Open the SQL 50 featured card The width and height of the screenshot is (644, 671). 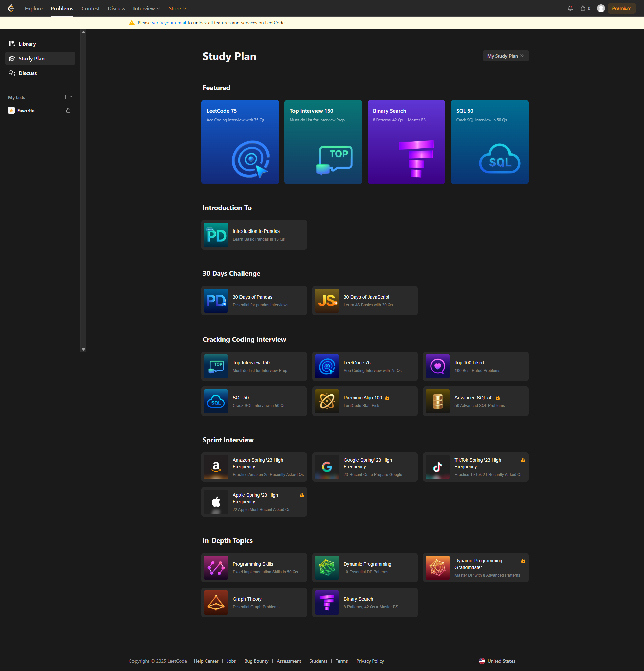(x=490, y=142)
